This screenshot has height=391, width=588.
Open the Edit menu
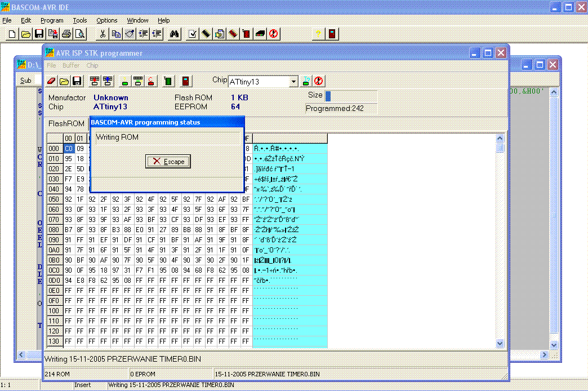click(x=26, y=20)
